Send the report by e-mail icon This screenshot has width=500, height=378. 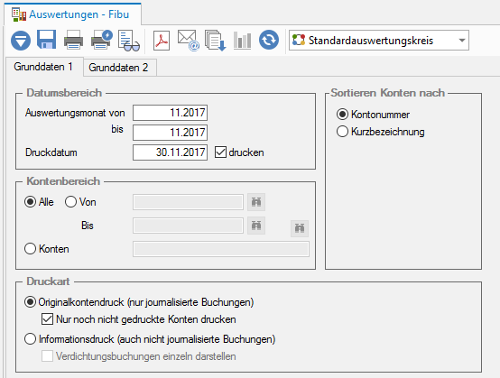tap(188, 40)
